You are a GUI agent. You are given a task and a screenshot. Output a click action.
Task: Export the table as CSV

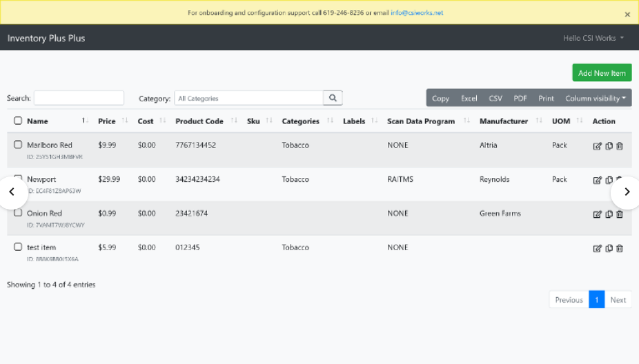pos(495,98)
